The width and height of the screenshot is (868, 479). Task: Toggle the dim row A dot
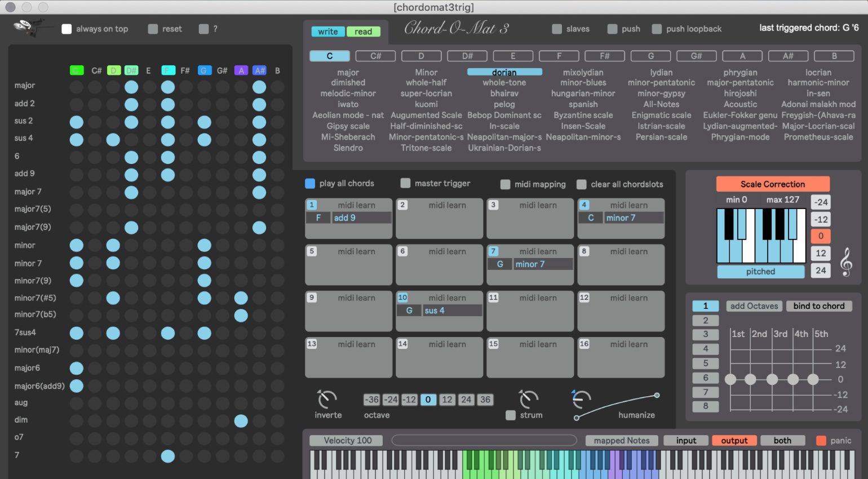[x=241, y=421]
